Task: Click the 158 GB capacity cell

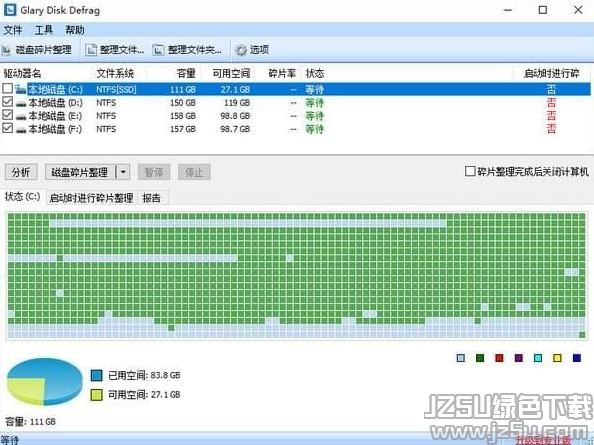Action: 183,116
